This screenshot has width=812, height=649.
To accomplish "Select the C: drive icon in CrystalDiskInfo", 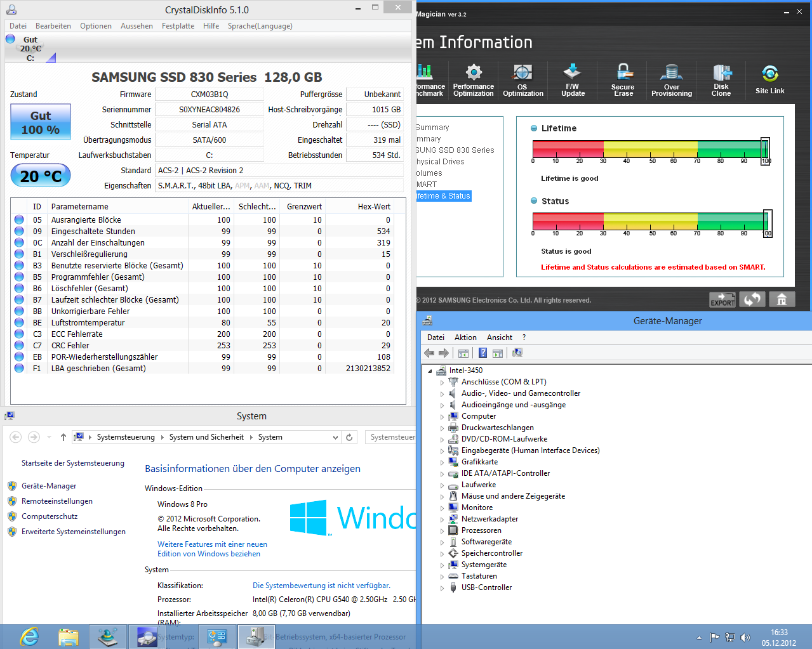I will [30, 48].
